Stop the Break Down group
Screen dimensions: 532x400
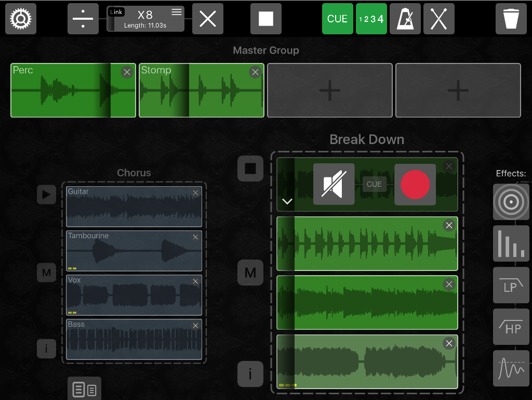250,169
